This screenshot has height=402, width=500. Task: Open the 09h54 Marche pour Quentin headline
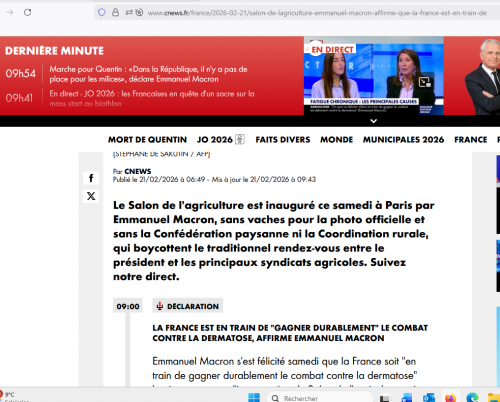148,74
